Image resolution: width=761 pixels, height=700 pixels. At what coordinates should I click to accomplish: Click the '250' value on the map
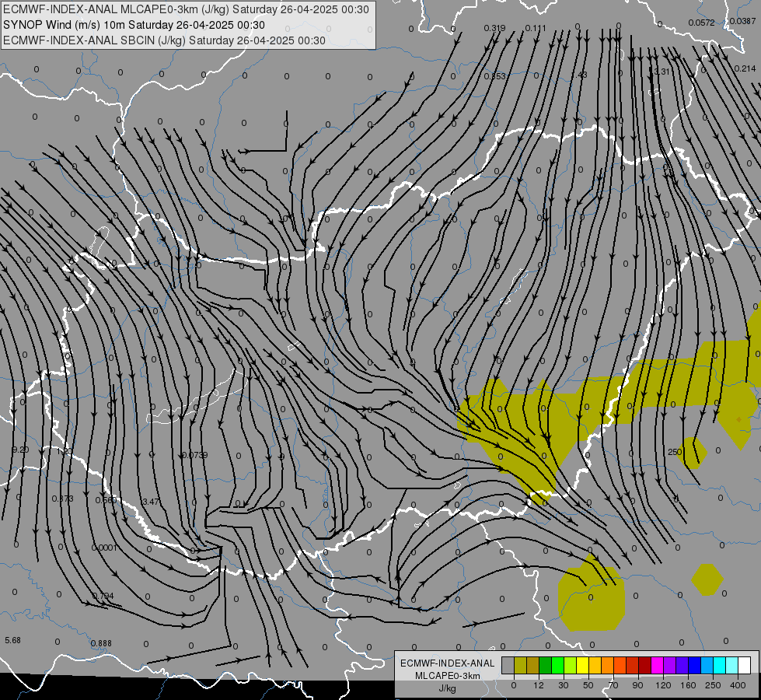[x=675, y=452]
